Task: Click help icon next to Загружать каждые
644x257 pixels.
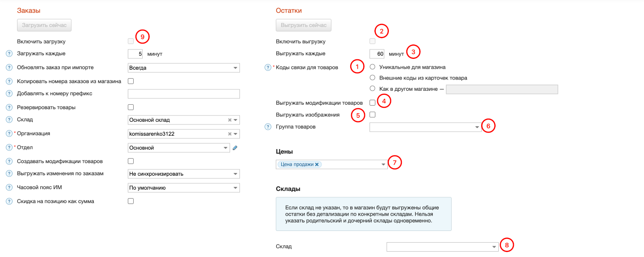Action: coord(9,54)
